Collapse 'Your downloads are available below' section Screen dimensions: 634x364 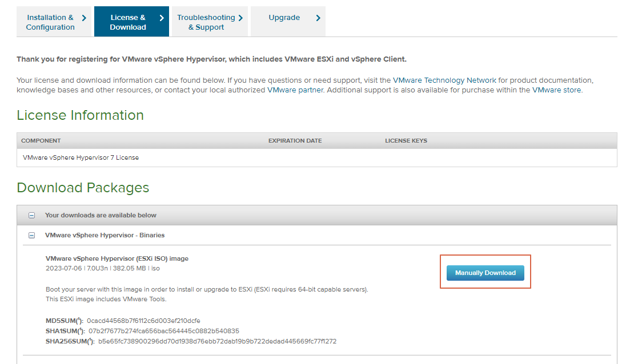coord(31,215)
